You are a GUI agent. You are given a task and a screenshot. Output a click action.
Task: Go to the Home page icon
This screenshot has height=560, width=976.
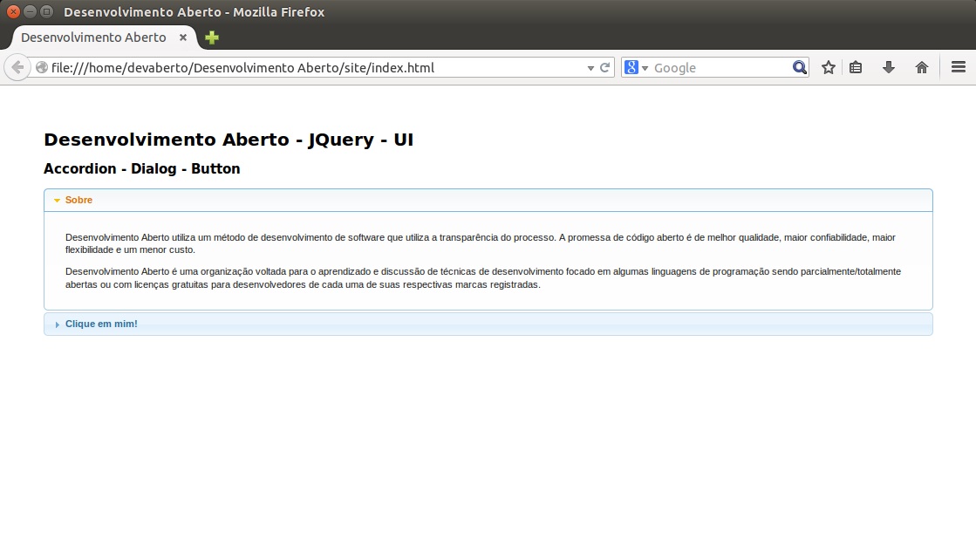pyautogui.click(x=921, y=67)
